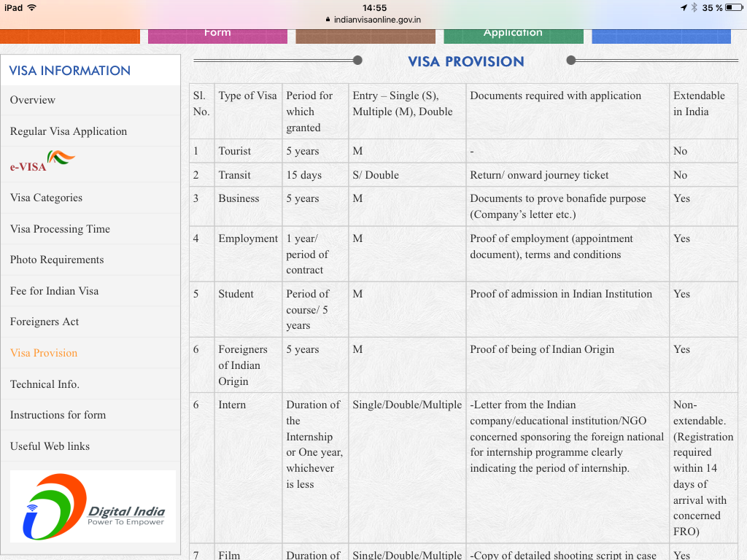
Task: Tap the e-VISA flag logo
Action: pos(61,158)
